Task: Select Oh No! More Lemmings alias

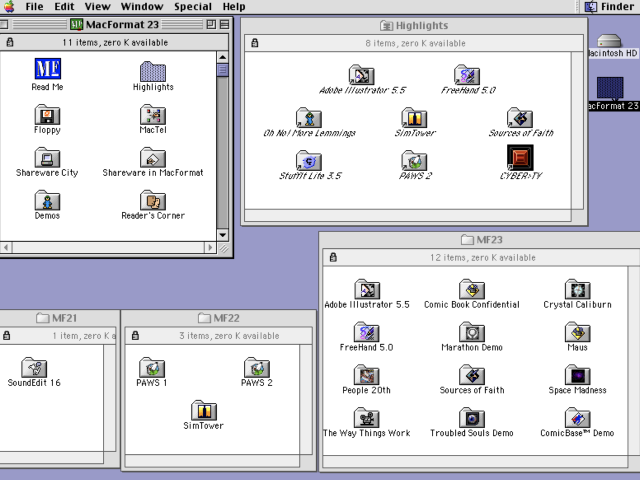Action: coord(309,118)
